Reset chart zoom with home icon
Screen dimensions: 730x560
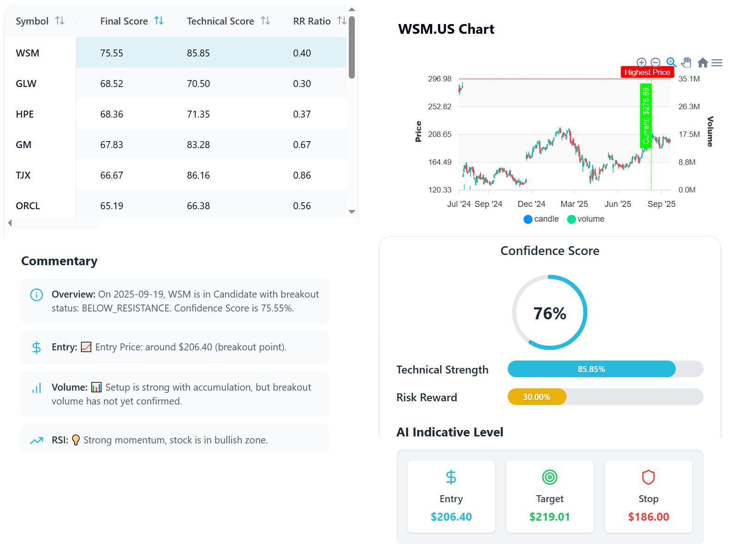[702, 62]
